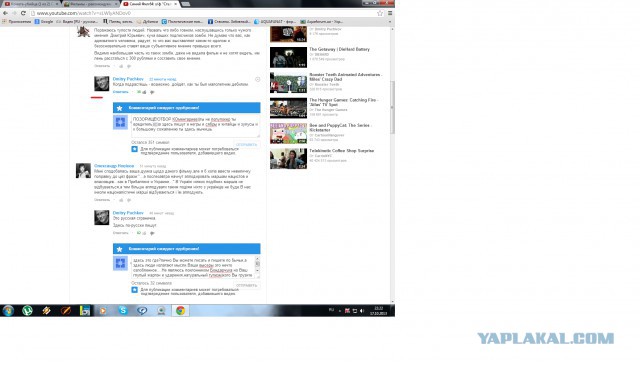Click into the lower reply text box
This screenshot has width=640, height=368.
click(193, 267)
